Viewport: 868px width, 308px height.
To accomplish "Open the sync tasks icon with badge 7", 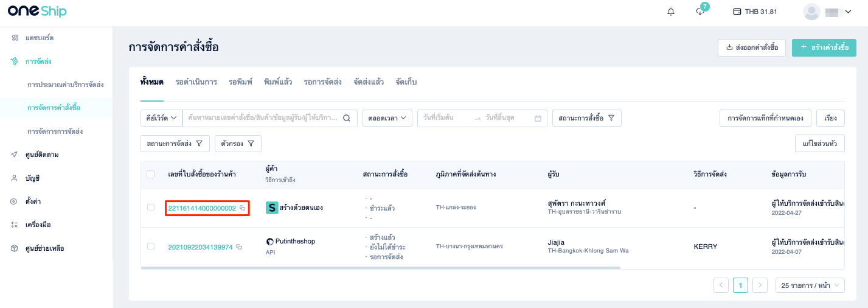I will click(700, 12).
